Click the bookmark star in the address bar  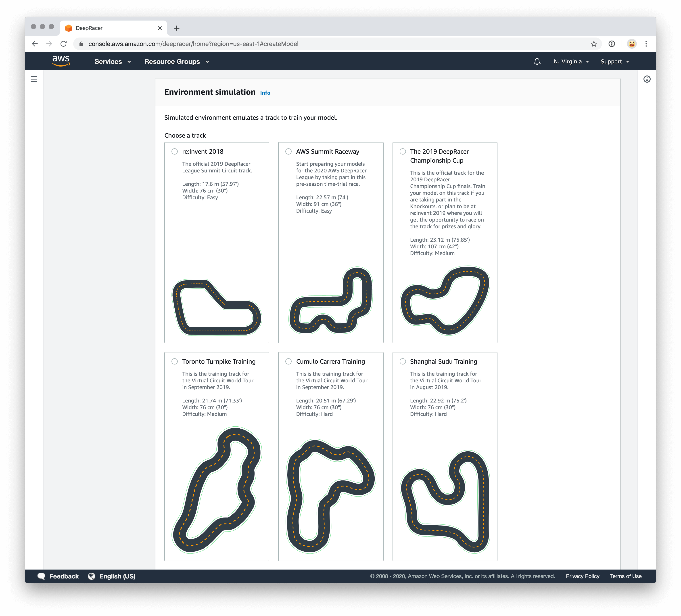pos(593,44)
